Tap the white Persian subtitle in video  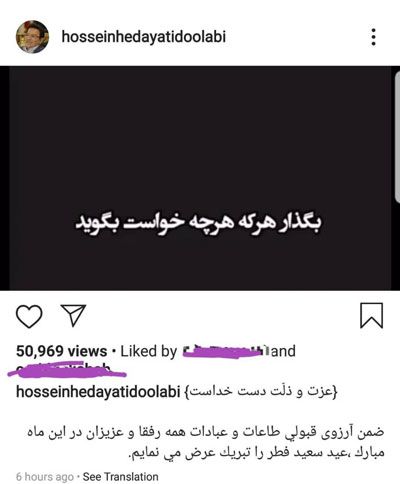199,223
